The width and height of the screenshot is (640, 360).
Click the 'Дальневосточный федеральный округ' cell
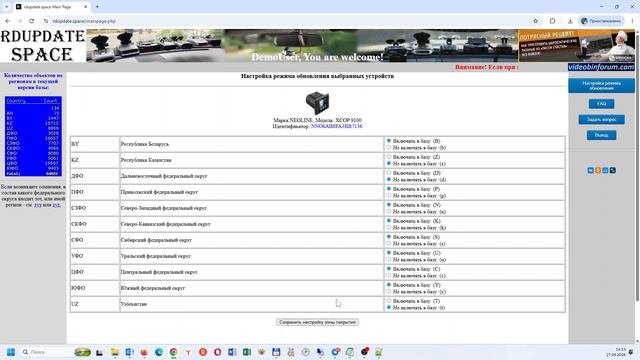coord(251,176)
